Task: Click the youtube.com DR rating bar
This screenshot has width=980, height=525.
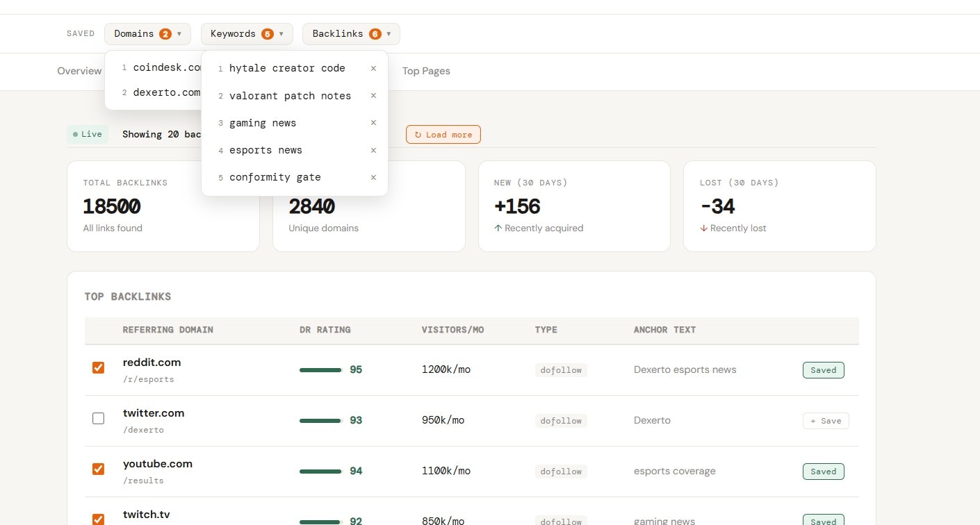Action: point(321,472)
